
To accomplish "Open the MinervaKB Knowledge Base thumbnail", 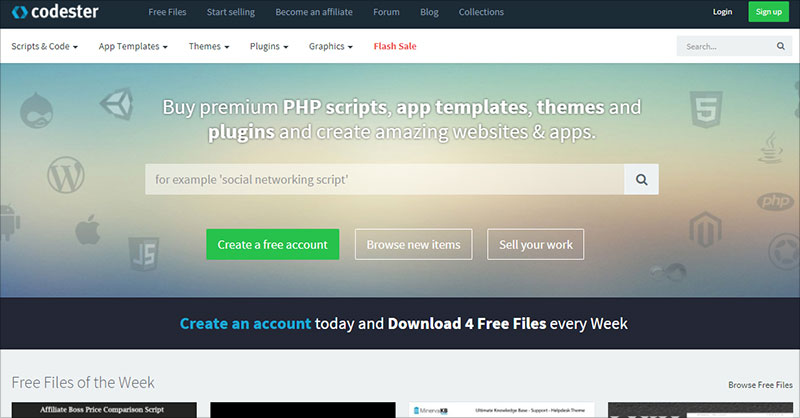I will tap(502, 410).
